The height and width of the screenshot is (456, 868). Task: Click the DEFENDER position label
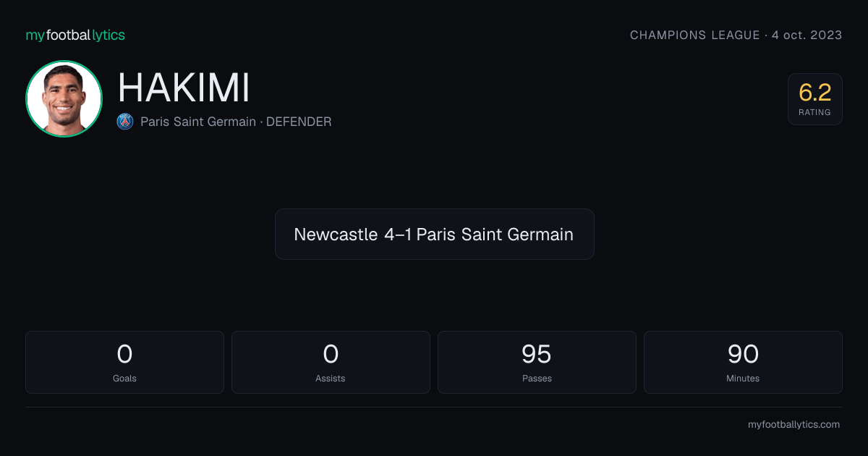click(x=299, y=122)
